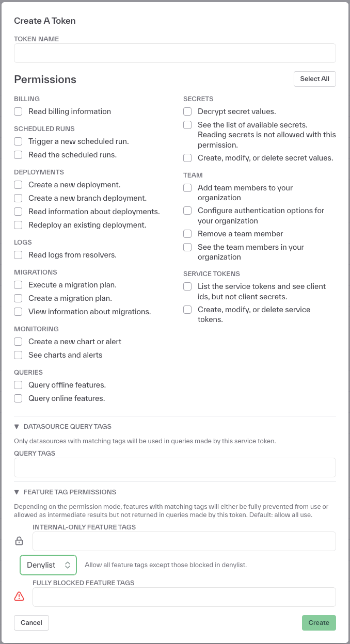
Task: Check the Decrypt secret values permission
Action: [x=187, y=111]
